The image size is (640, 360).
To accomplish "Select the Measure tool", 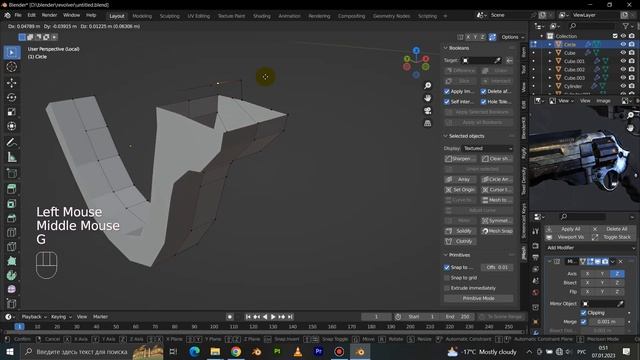I will pyautogui.click(x=11, y=157).
